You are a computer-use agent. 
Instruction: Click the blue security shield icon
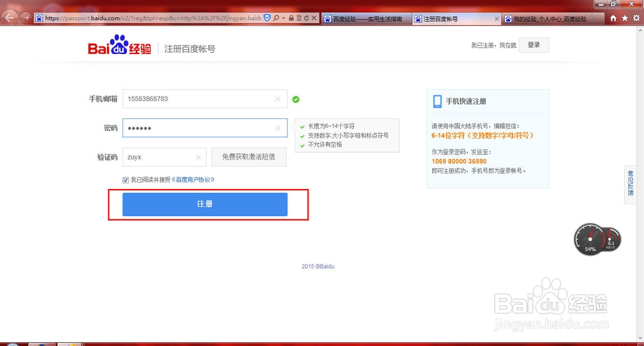(x=267, y=18)
